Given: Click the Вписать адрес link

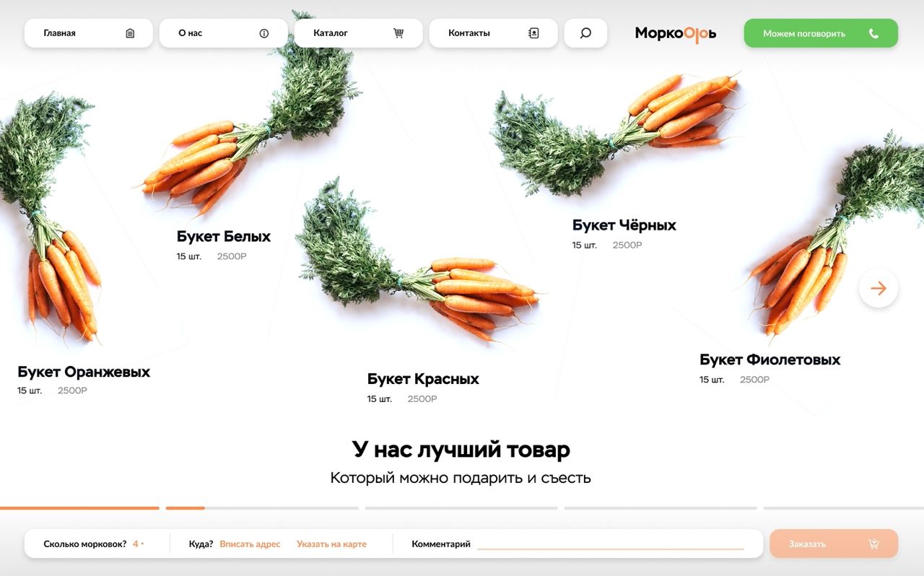Looking at the screenshot, I should point(250,544).
